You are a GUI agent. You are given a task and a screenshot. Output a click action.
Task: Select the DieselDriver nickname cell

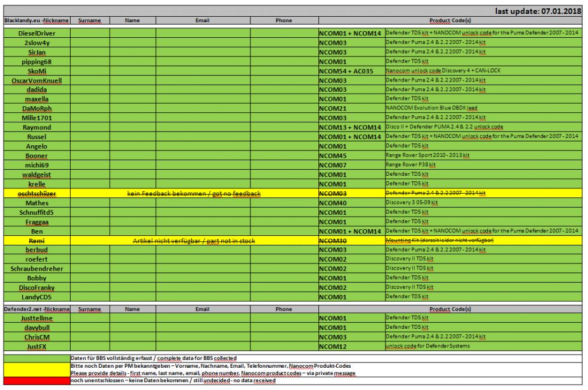pyautogui.click(x=37, y=33)
